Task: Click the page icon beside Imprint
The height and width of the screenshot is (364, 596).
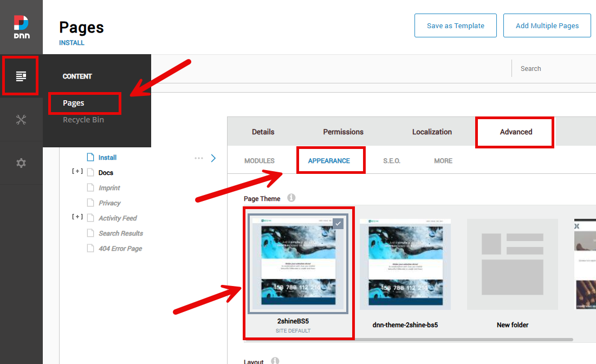Action: click(90, 188)
